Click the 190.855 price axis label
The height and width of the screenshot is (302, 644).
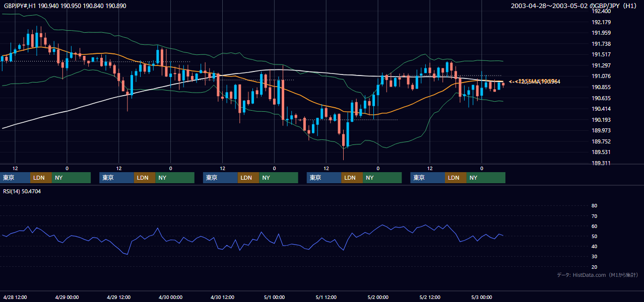click(601, 87)
